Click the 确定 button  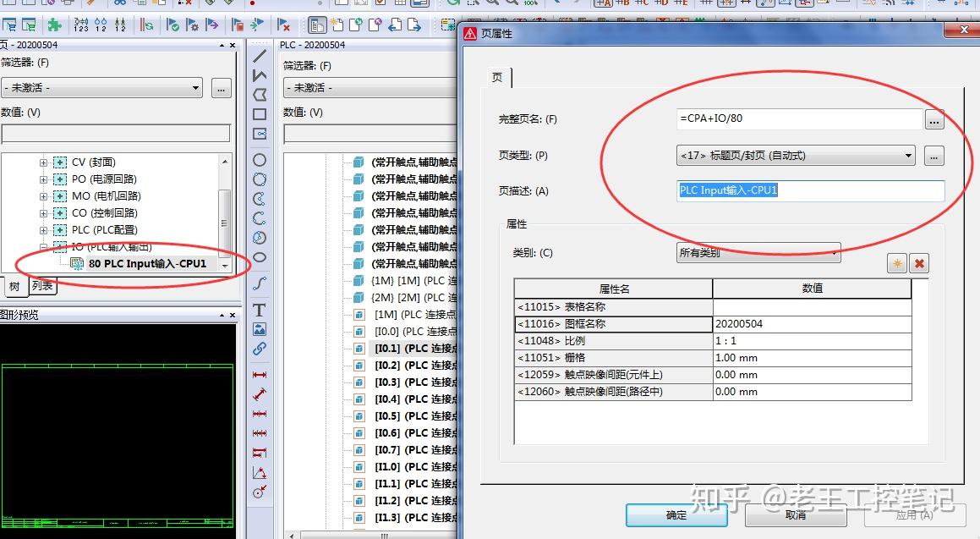pyautogui.click(x=675, y=514)
